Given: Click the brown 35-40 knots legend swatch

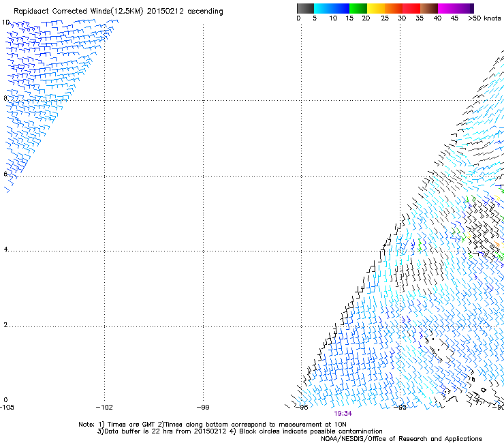Looking at the screenshot, I should (429, 8).
